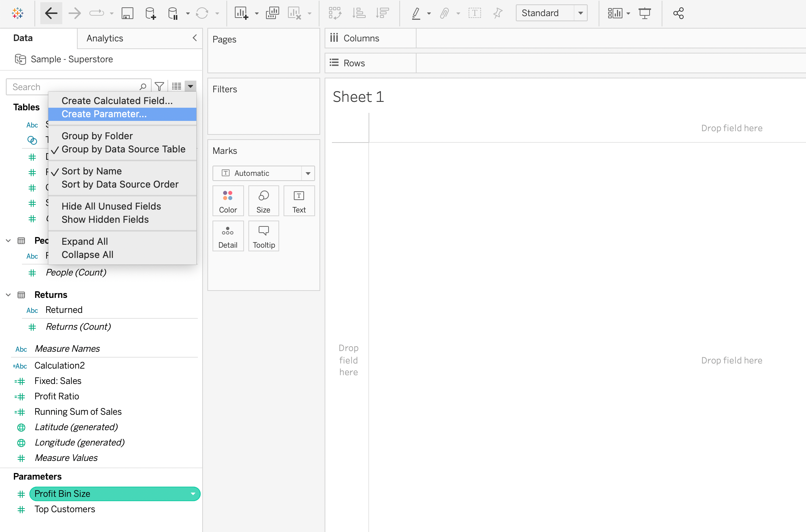Select Hide All Unused Fields option
Viewport: 806px width, 532px height.
point(110,206)
